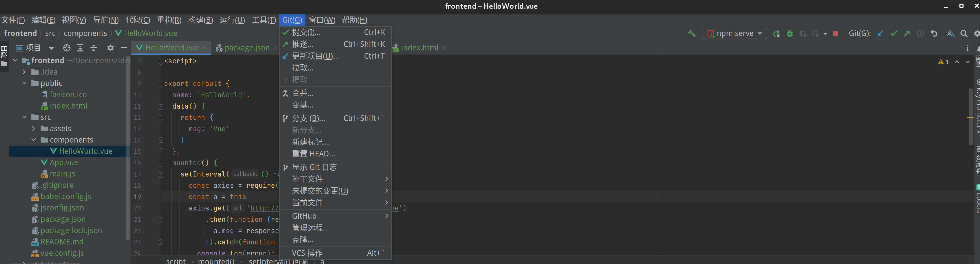Click the run with coverage shield icon
This screenshot has width=980, height=264.
(x=803, y=33)
